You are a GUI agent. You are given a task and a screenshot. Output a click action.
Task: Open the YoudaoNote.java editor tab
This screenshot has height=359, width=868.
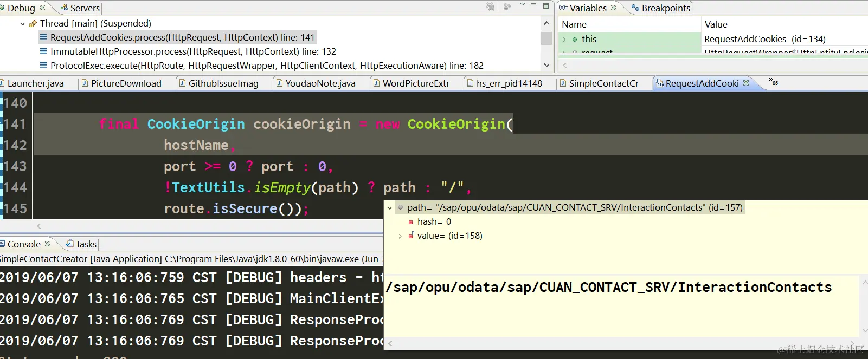[x=320, y=83]
